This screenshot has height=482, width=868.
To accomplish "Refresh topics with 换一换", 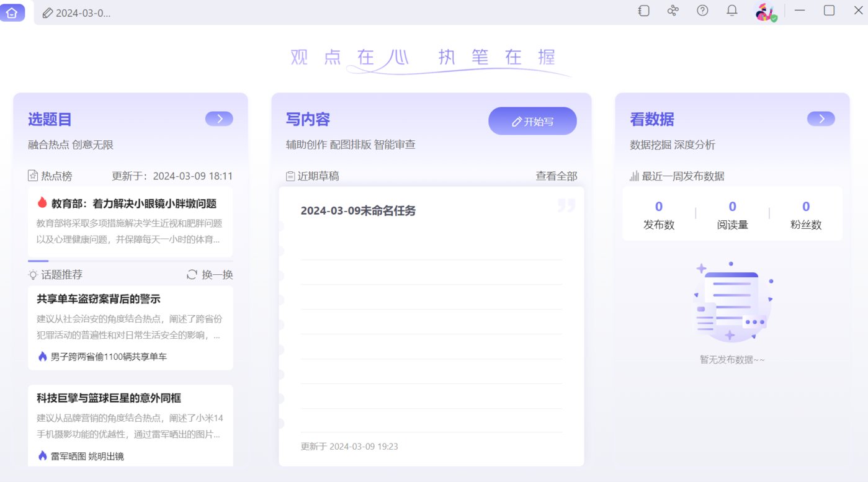I will pyautogui.click(x=217, y=275).
